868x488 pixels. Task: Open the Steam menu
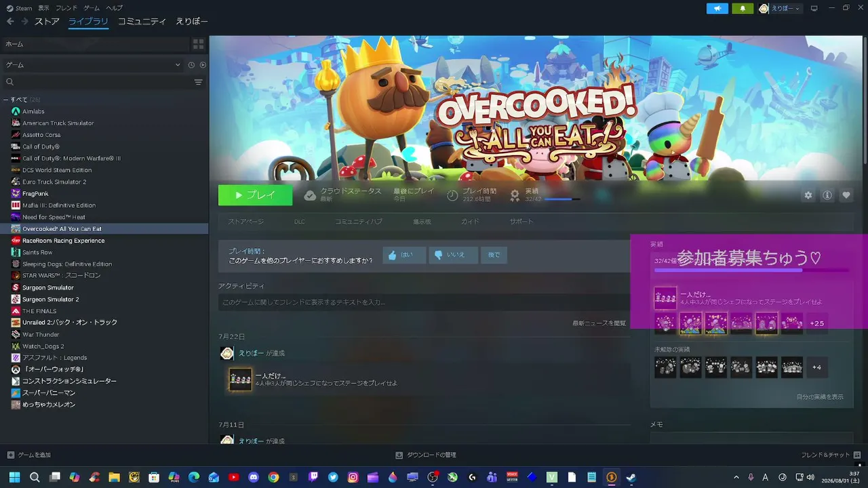(x=20, y=8)
